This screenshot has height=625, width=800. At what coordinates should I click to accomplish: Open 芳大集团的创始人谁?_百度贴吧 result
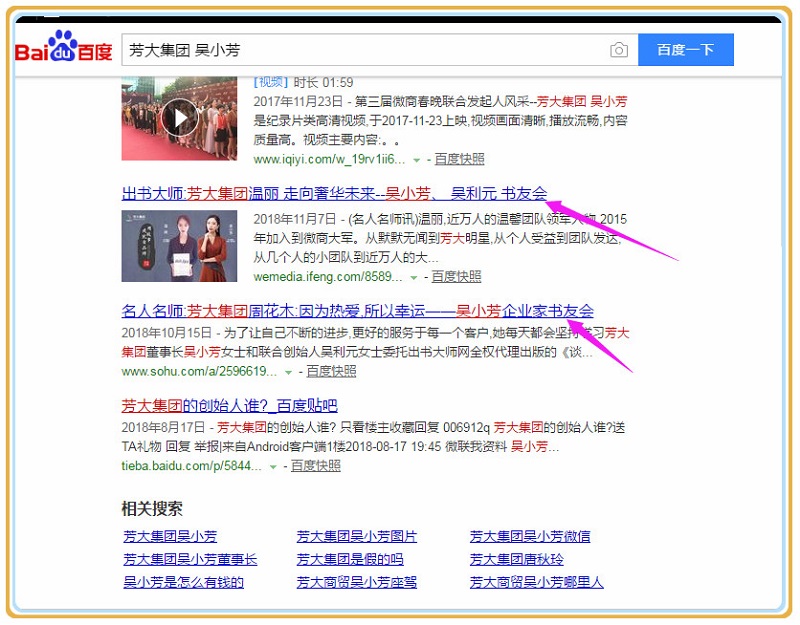point(229,405)
